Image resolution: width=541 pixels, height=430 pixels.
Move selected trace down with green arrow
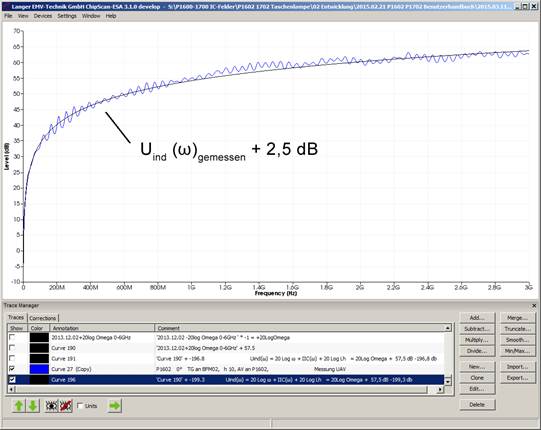pos(33,406)
